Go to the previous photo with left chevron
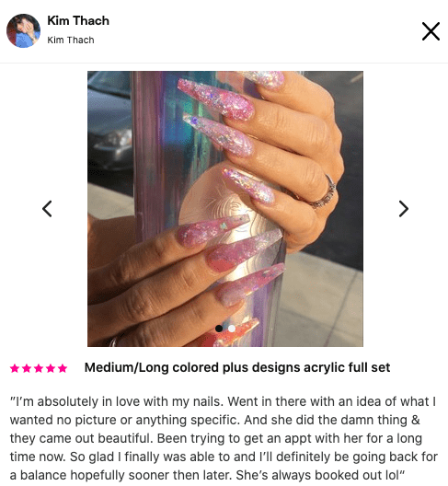 point(47,209)
